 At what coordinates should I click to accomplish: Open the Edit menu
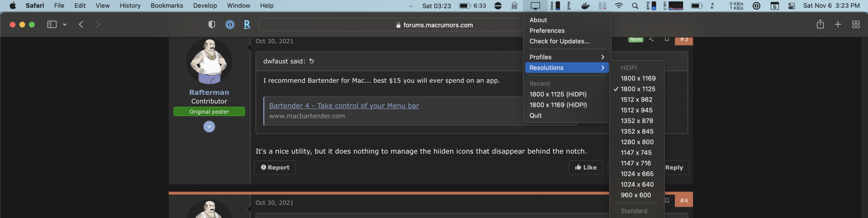coord(80,6)
